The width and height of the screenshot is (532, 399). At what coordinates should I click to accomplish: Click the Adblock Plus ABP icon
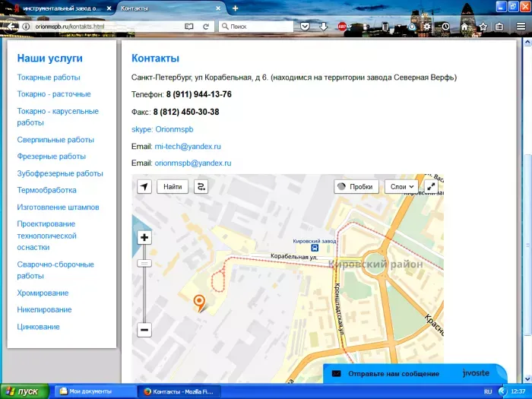(x=342, y=27)
